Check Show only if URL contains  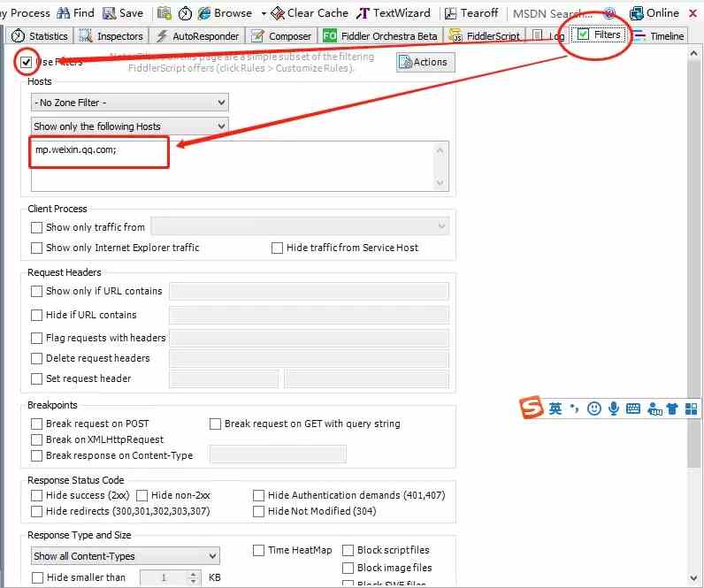[x=37, y=291]
